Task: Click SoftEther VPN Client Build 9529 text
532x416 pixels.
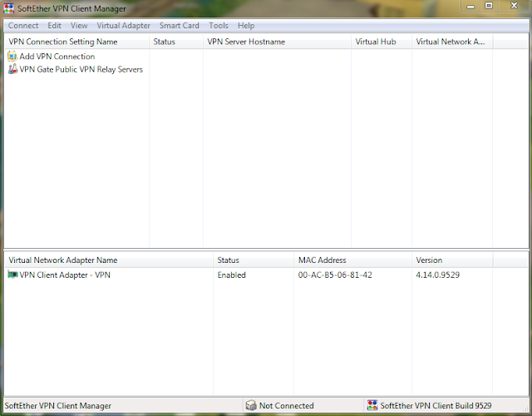Action: 436,405
